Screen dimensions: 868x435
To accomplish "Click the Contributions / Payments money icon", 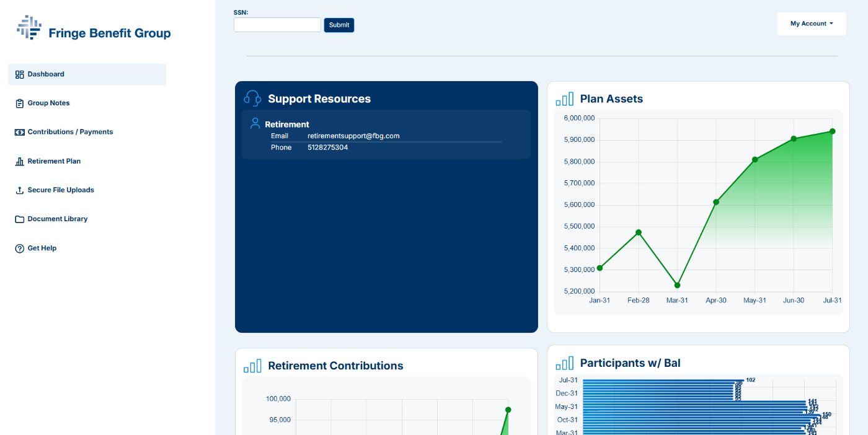I will point(19,132).
